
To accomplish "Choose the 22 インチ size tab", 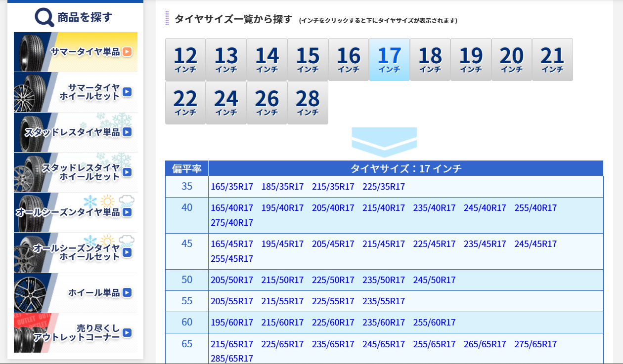I will pos(185,103).
